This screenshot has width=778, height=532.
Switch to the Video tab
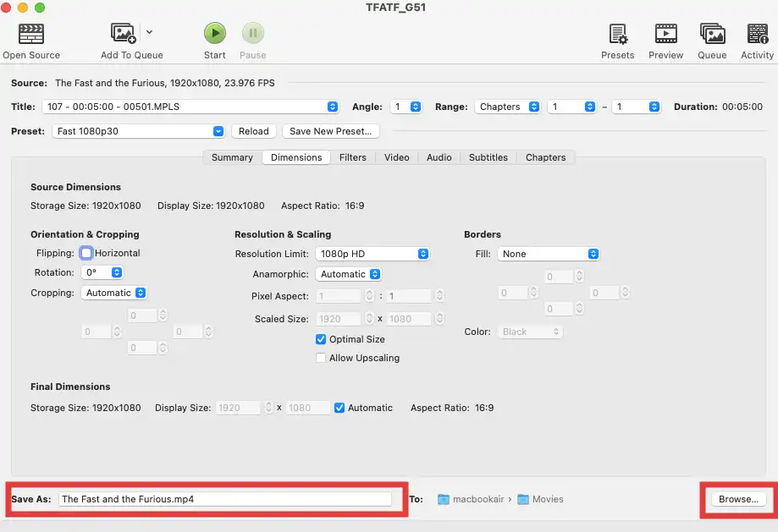(396, 157)
